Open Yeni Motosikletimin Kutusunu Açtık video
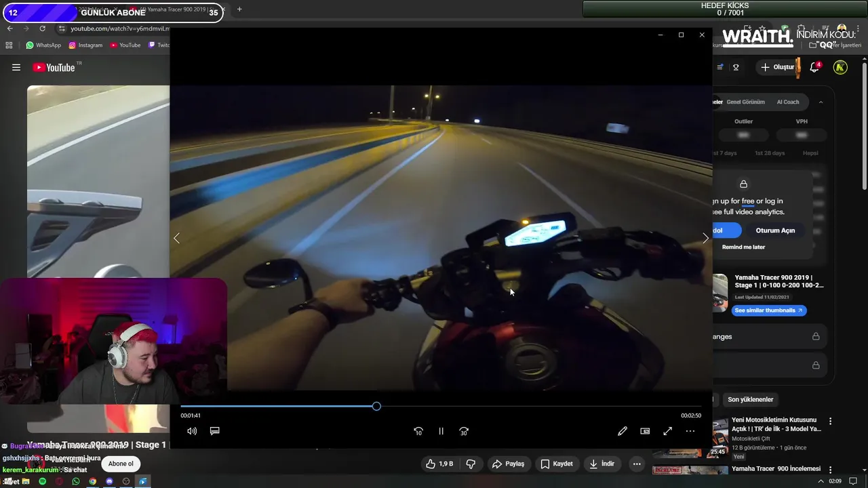The height and width of the screenshot is (488, 868). pos(776,424)
